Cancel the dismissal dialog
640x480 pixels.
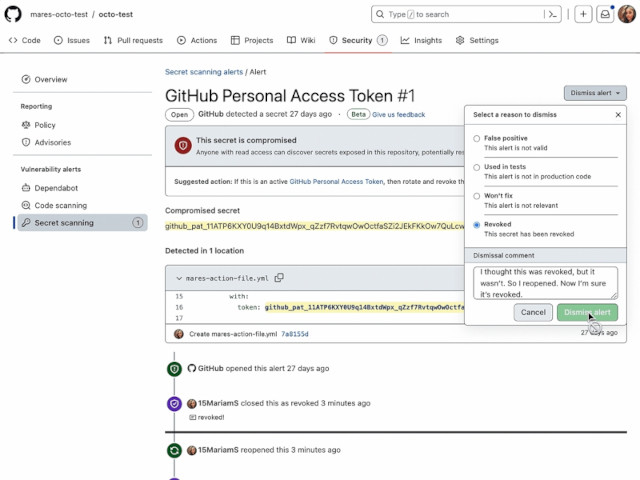coord(533,312)
